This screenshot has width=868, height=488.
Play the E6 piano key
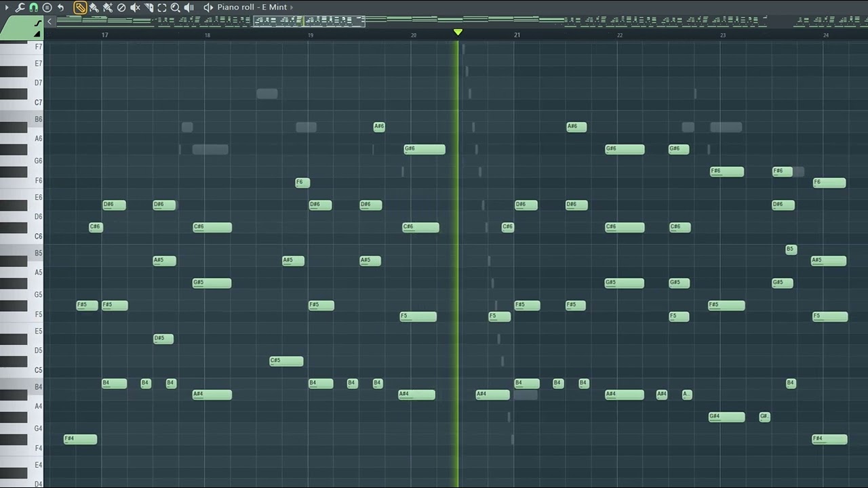(x=22, y=197)
